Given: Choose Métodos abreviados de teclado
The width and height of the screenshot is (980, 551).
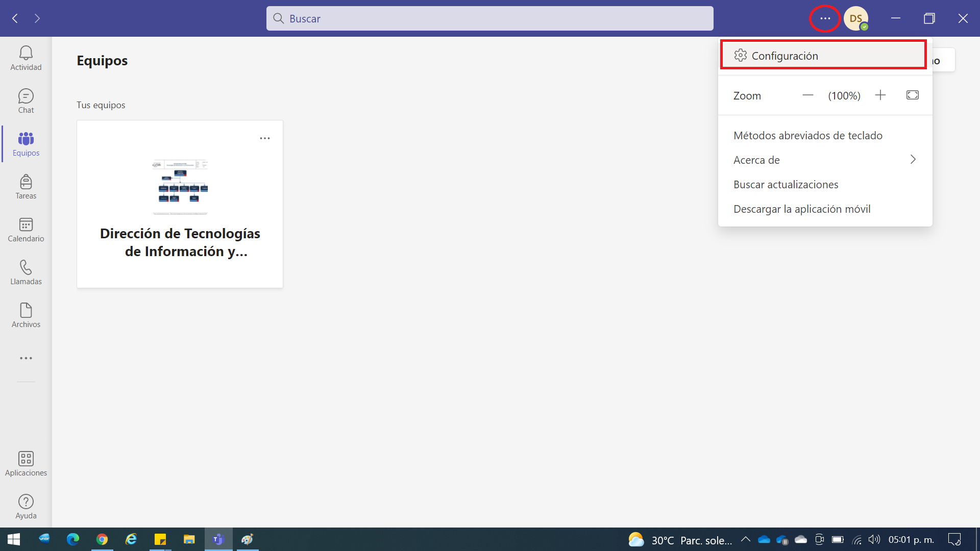Looking at the screenshot, I should pos(807,136).
